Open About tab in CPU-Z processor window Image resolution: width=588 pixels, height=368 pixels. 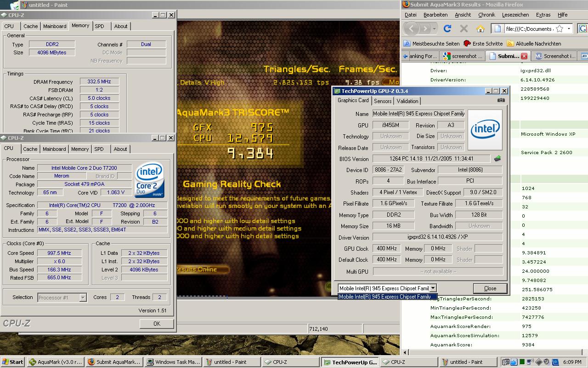(x=120, y=149)
